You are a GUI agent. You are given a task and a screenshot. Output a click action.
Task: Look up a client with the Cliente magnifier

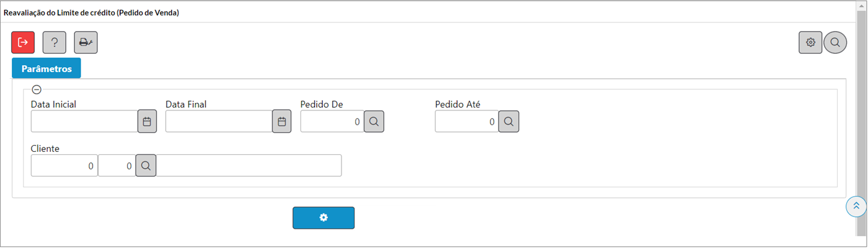[x=146, y=166]
